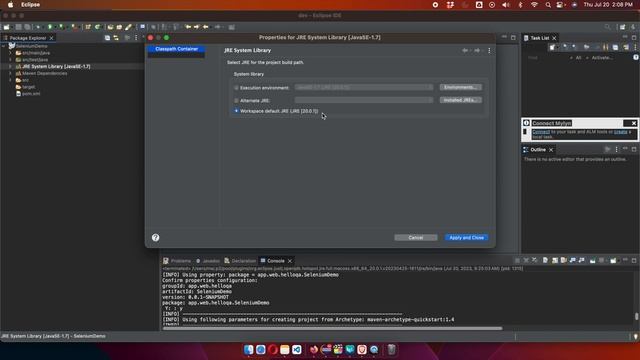Select Classpath Container in the dialog sidebar

[176, 49]
